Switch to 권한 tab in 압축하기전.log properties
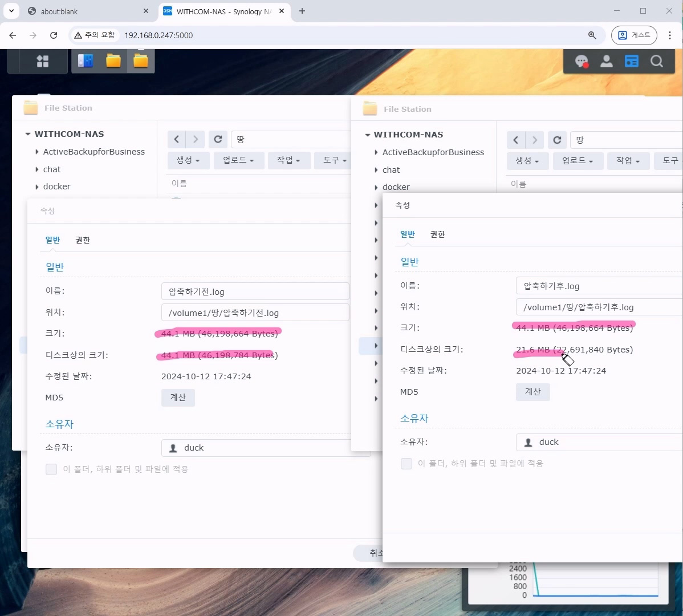 [83, 240]
